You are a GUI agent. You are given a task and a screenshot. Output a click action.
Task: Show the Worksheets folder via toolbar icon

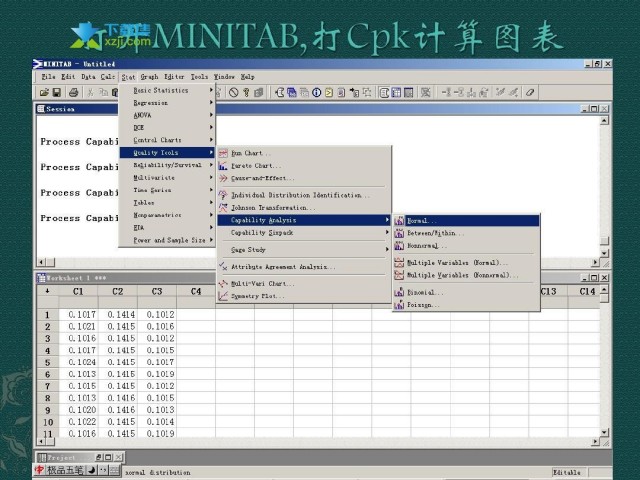292,93
